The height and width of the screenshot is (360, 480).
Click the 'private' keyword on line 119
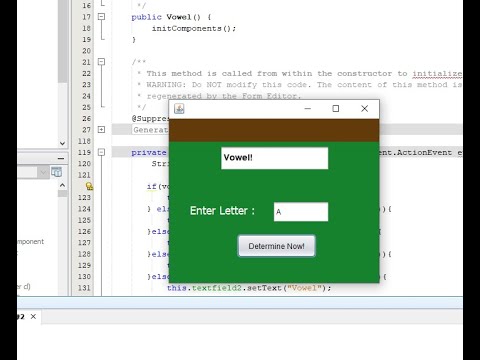pos(149,153)
